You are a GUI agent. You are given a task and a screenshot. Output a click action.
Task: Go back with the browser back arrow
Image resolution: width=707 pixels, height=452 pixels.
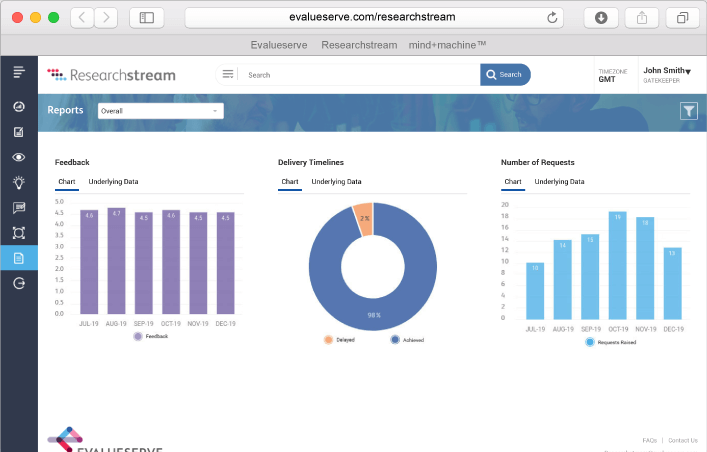pos(82,18)
